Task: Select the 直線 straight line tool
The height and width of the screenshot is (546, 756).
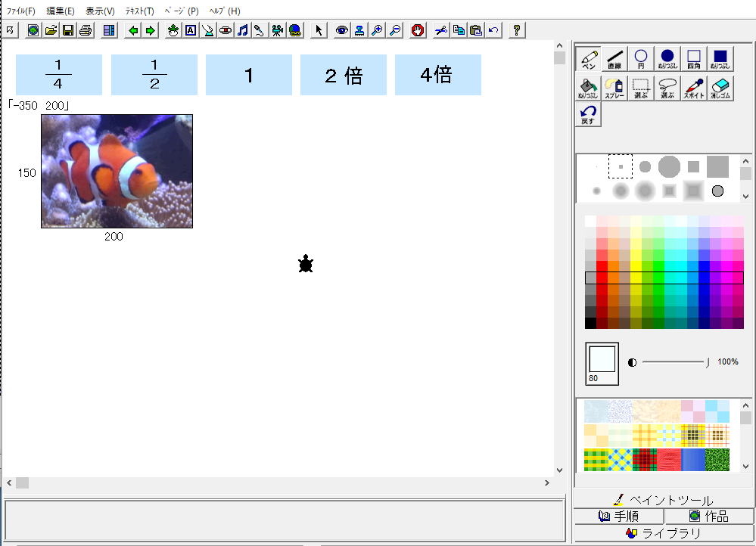Action: [x=614, y=58]
